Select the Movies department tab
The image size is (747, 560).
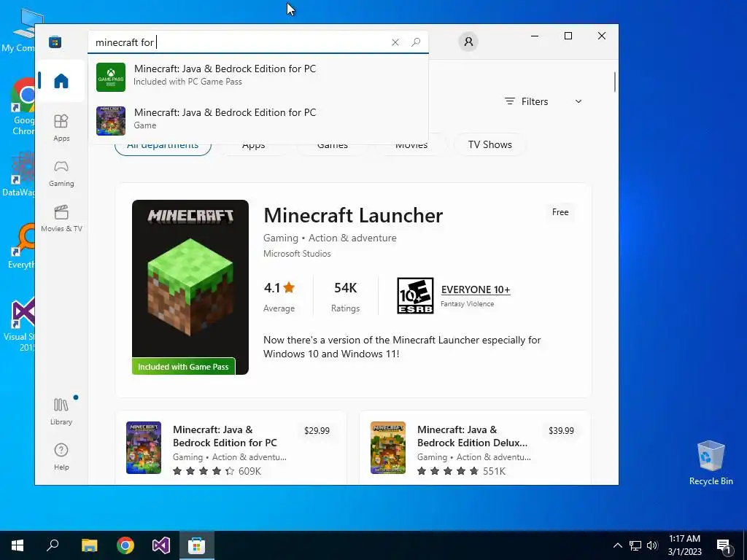coord(411,145)
